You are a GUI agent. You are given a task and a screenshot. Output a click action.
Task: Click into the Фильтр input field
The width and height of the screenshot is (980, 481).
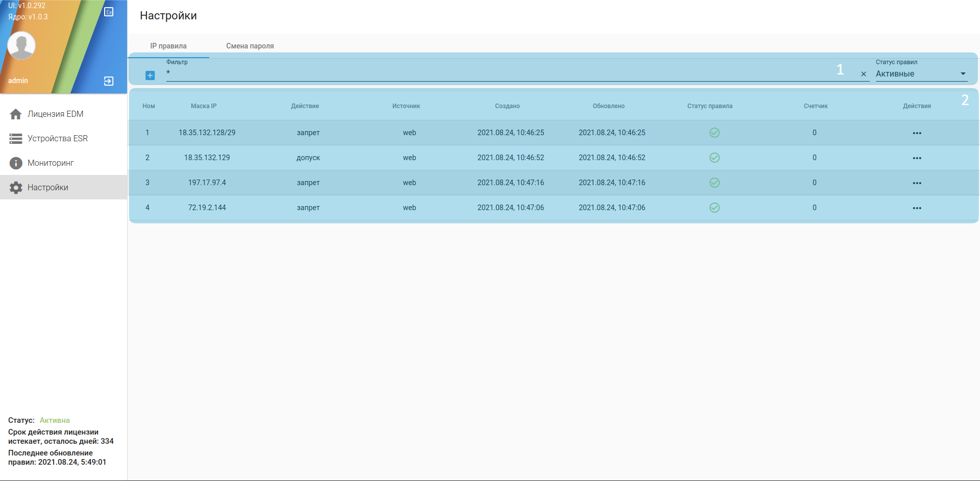512,74
